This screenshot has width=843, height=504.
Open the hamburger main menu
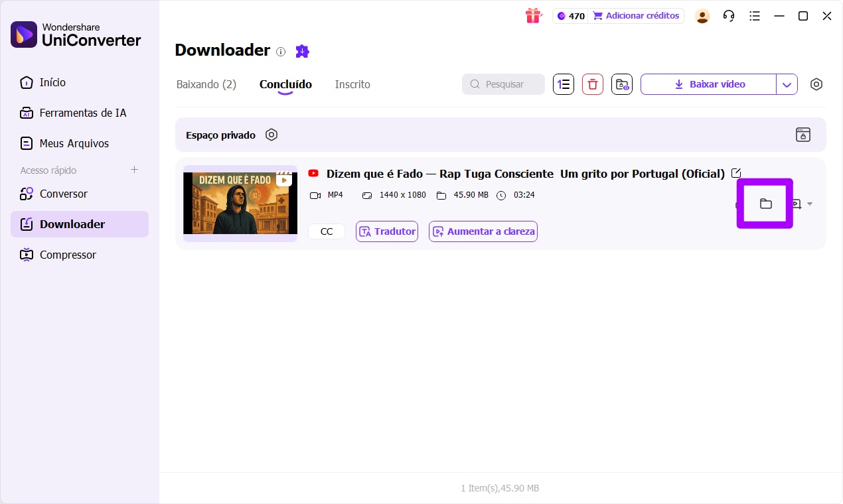[754, 16]
